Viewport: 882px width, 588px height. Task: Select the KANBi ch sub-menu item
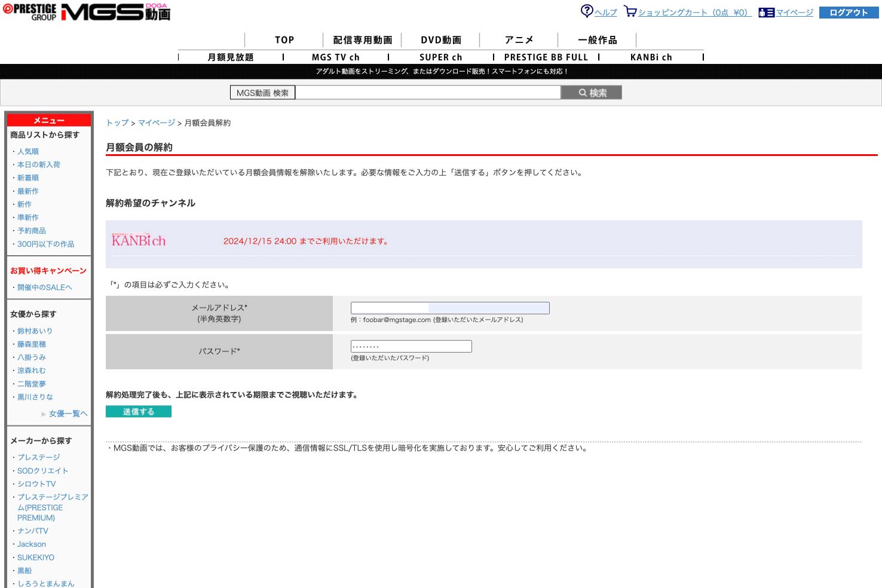coord(651,57)
